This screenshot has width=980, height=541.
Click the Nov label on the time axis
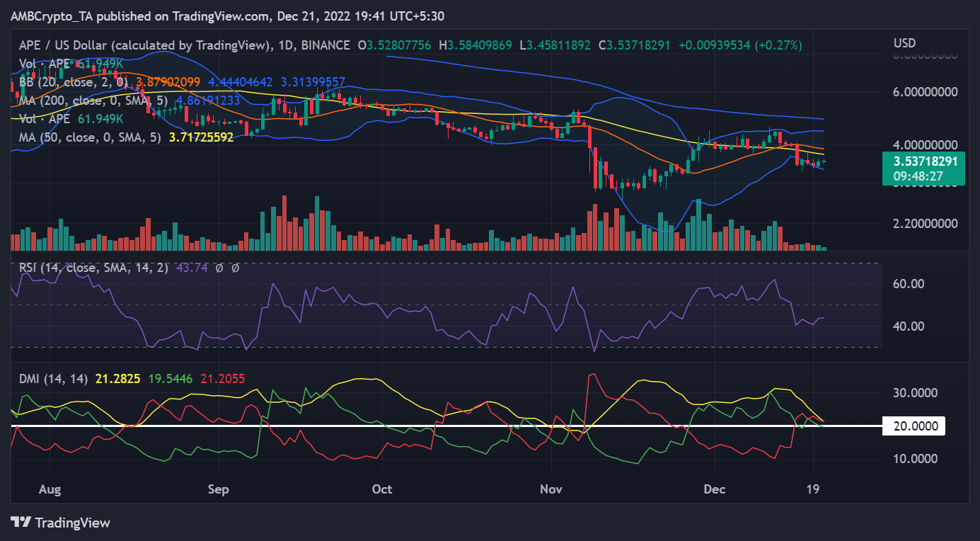[551, 489]
